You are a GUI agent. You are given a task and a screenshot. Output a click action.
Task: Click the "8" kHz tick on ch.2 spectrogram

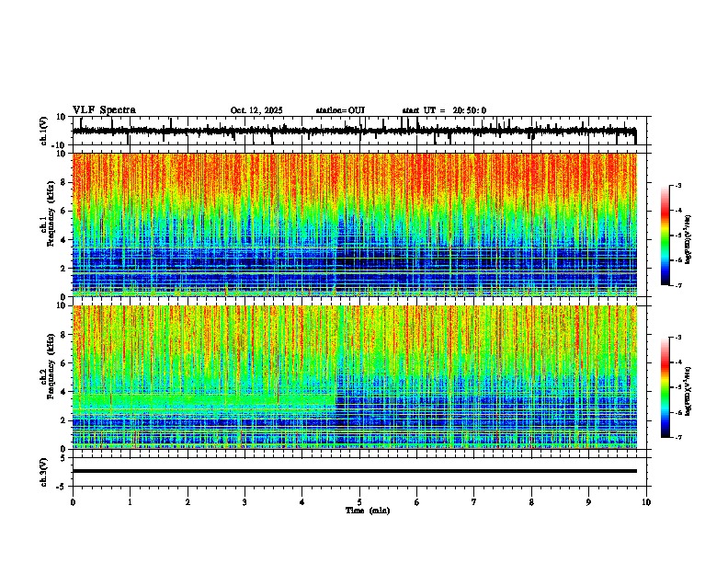(63, 335)
